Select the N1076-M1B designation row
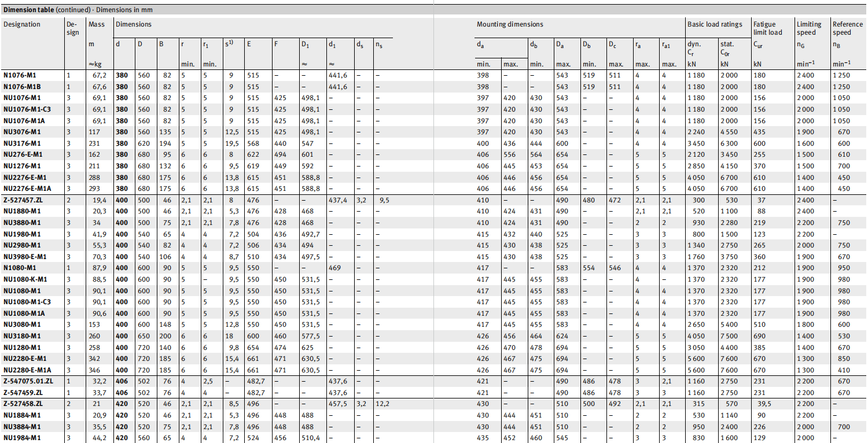 click(x=24, y=87)
